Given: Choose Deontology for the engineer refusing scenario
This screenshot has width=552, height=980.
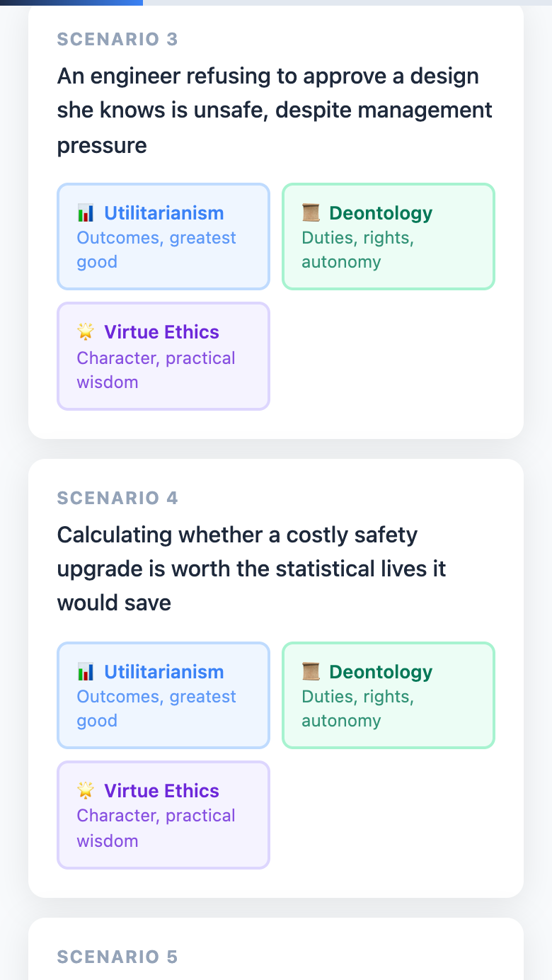Looking at the screenshot, I should pyautogui.click(x=389, y=237).
